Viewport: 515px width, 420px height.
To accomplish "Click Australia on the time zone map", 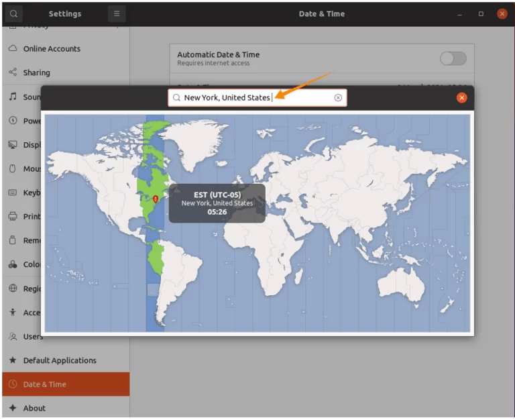I will click(400, 284).
